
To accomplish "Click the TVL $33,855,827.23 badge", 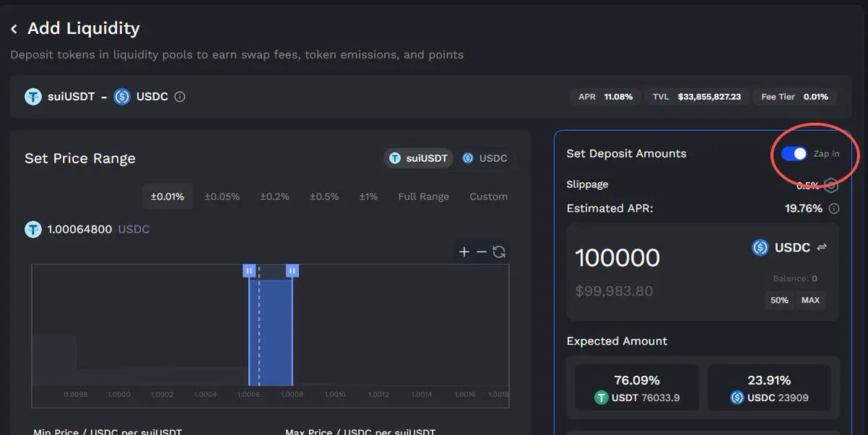I will 696,96.
